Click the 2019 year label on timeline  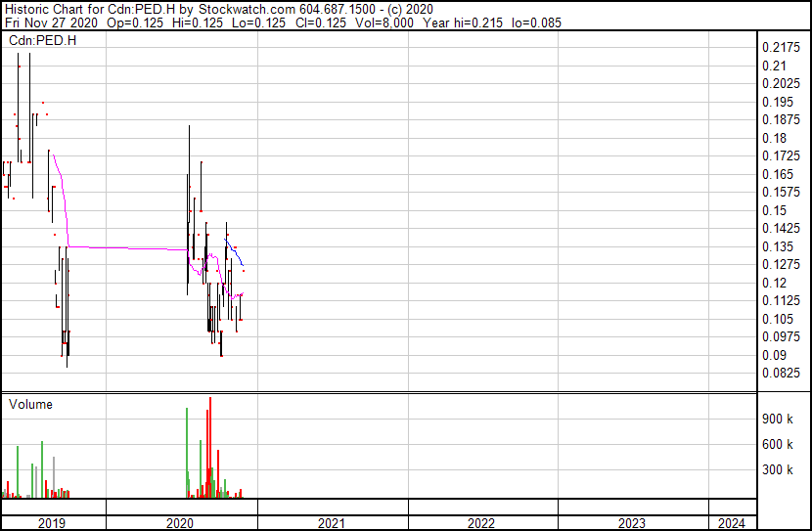[x=52, y=523]
